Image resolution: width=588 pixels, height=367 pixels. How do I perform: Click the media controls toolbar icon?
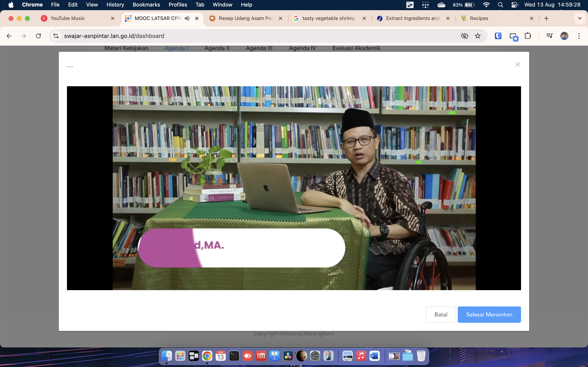coord(549,36)
